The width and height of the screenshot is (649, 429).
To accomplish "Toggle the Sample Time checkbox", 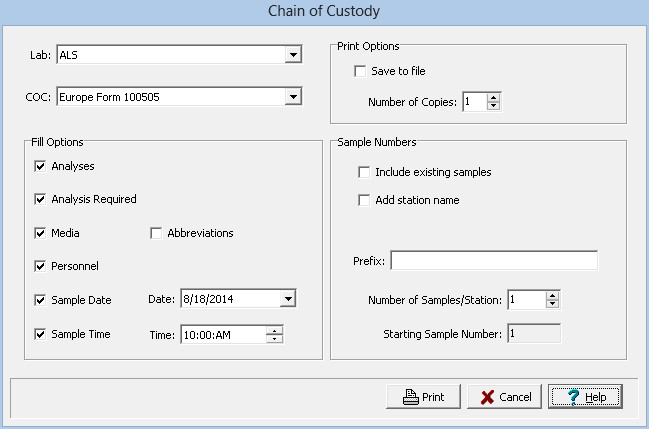I will (41, 334).
